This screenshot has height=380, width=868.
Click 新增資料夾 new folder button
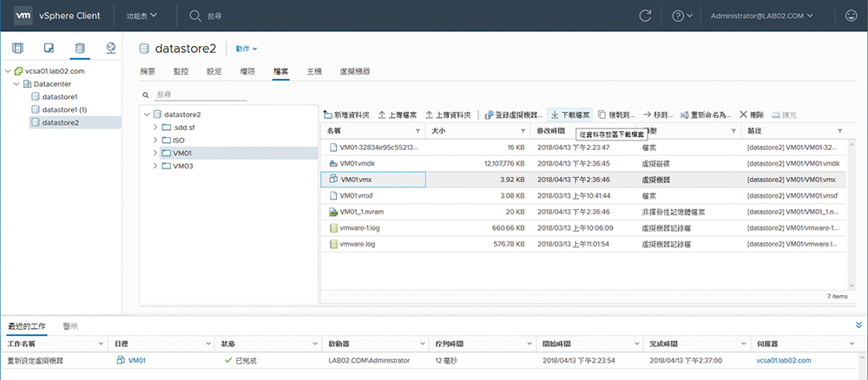click(x=346, y=115)
